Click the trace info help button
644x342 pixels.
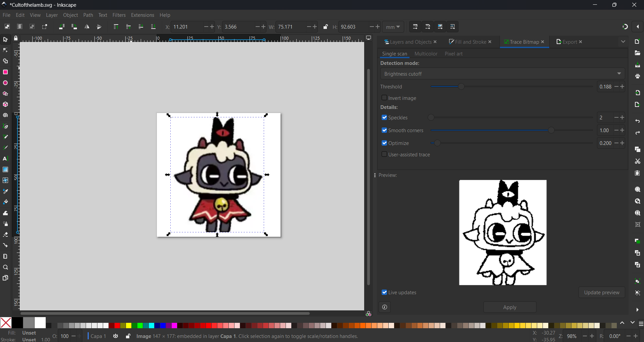(385, 307)
